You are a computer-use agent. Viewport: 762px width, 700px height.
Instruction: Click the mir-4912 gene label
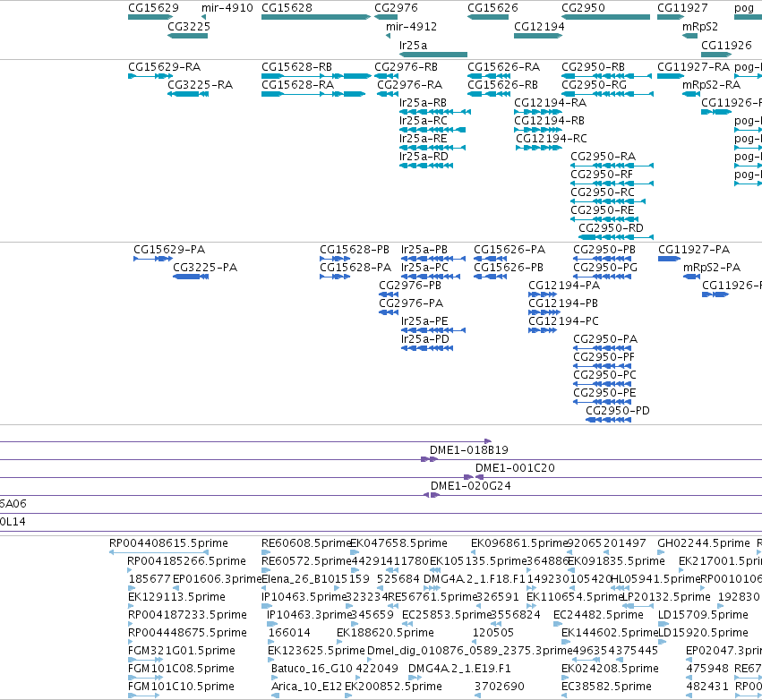[411, 27]
